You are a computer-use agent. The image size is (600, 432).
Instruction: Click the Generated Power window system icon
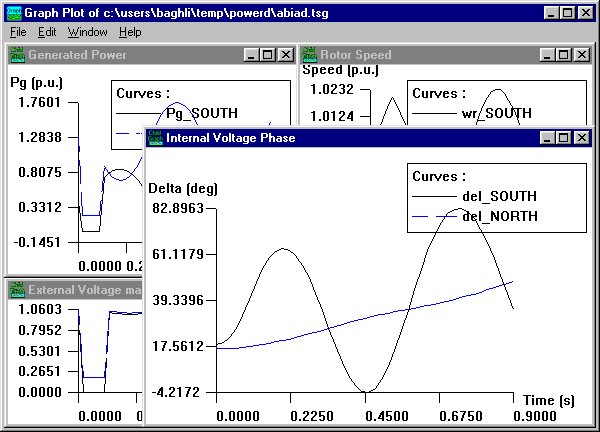17,55
